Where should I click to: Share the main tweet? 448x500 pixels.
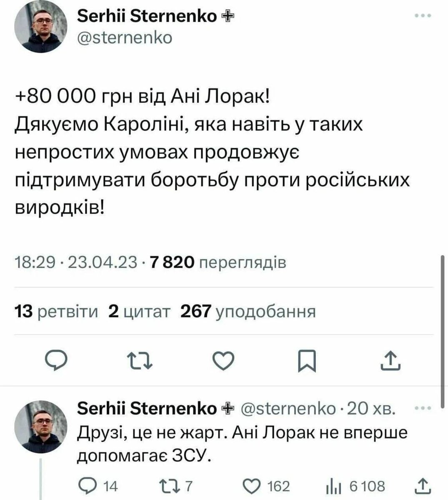point(391,360)
